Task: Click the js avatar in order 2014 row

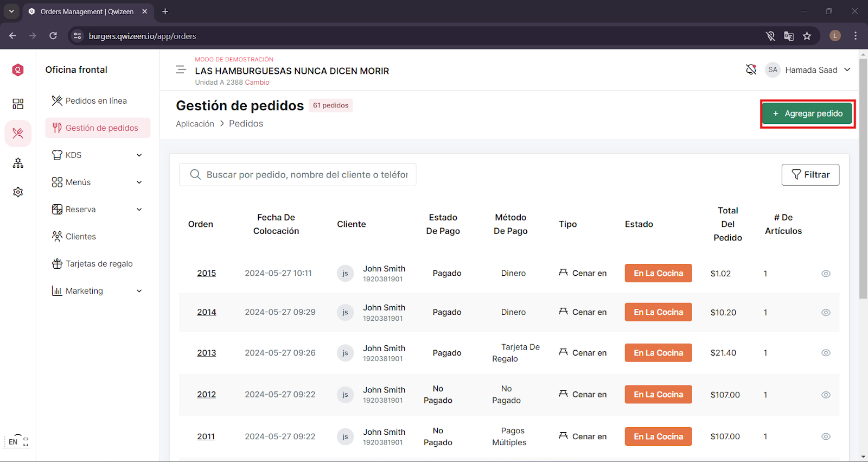Action: click(345, 312)
